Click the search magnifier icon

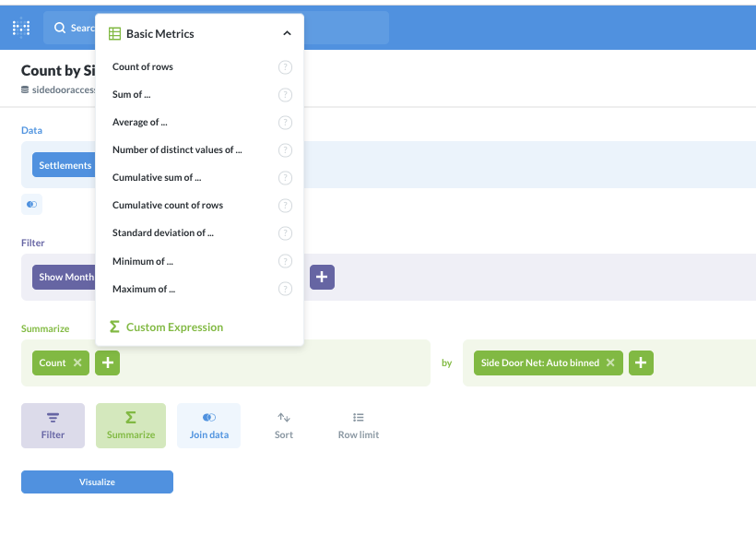pyautogui.click(x=60, y=28)
